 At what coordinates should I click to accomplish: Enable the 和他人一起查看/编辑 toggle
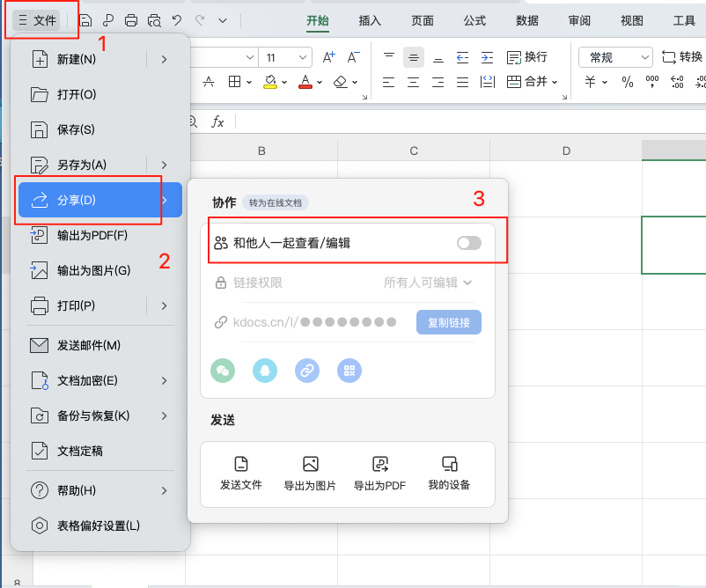pyautogui.click(x=469, y=241)
